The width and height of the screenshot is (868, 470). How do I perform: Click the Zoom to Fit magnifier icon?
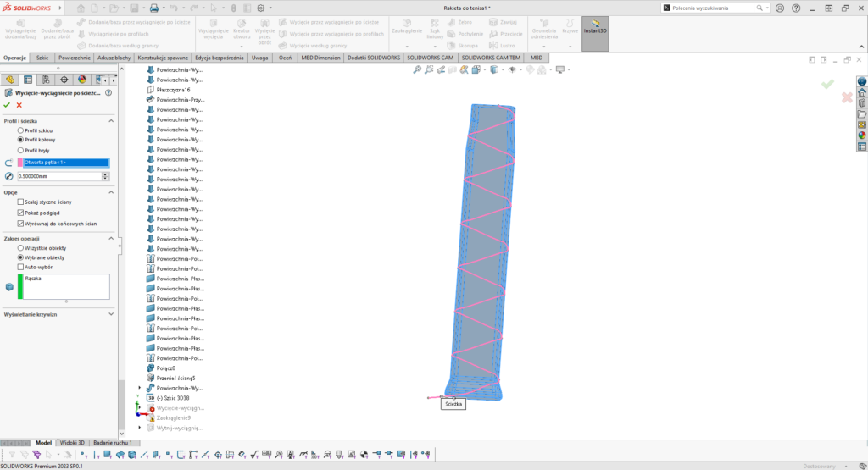click(417, 69)
